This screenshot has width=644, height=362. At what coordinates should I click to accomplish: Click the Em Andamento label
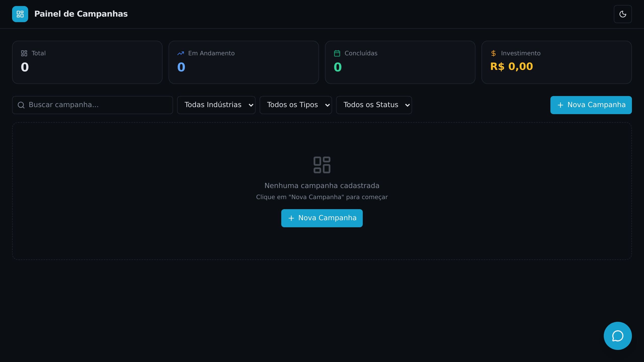(x=211, y=53)
